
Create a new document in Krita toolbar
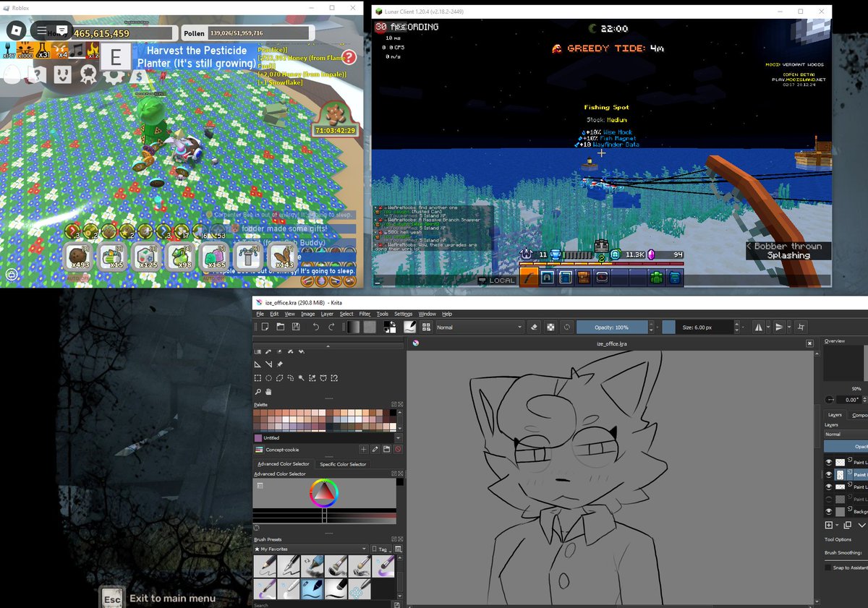(265, 327)
